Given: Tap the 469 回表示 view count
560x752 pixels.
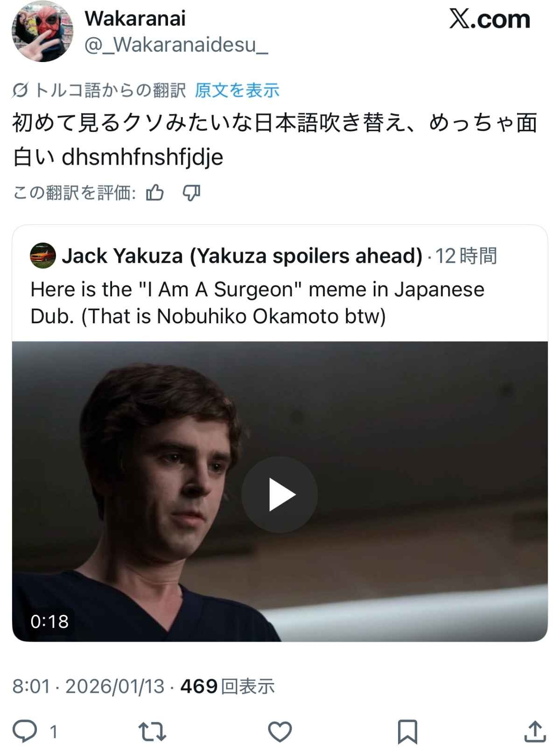Looking at the screenshot, I should coord(227,686).
